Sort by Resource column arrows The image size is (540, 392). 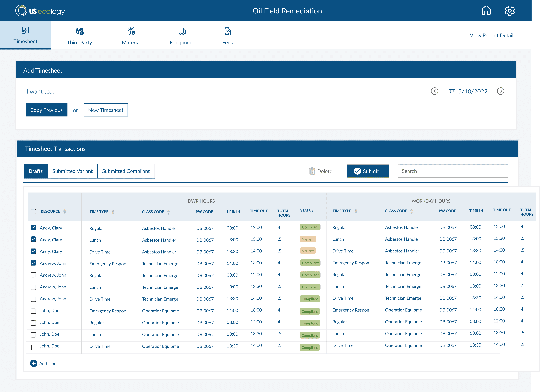pyautogui.click(x=65, y=211)
